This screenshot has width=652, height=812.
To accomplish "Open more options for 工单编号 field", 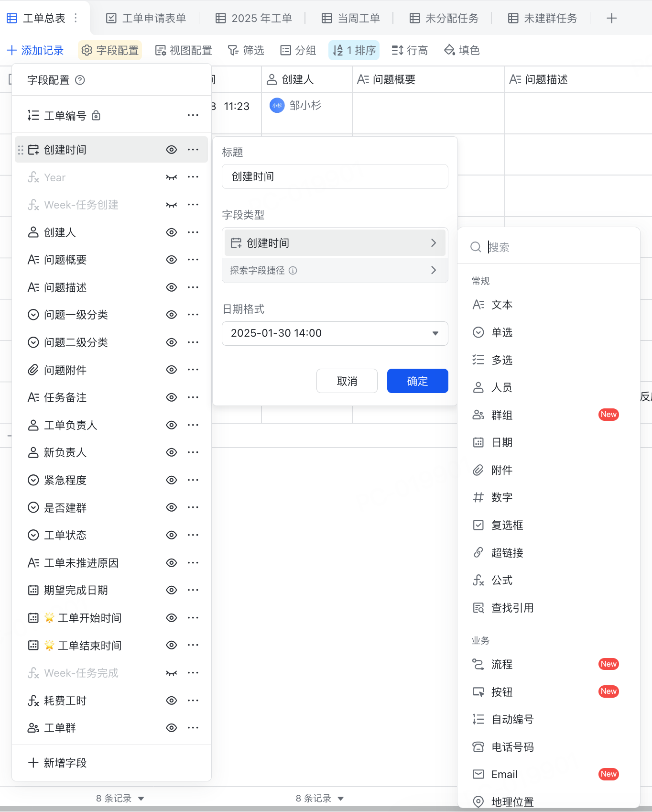I will 193,115.
